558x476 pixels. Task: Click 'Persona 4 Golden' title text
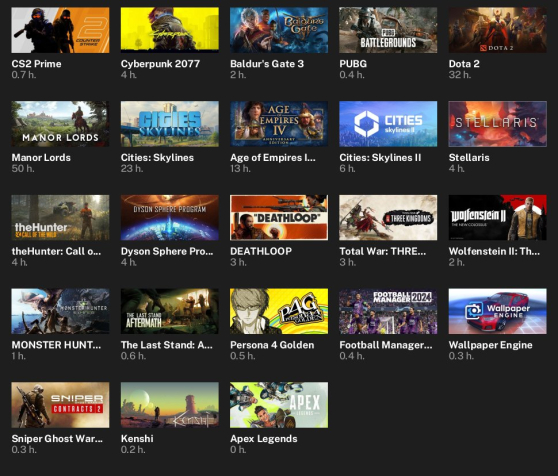(272, 345)
